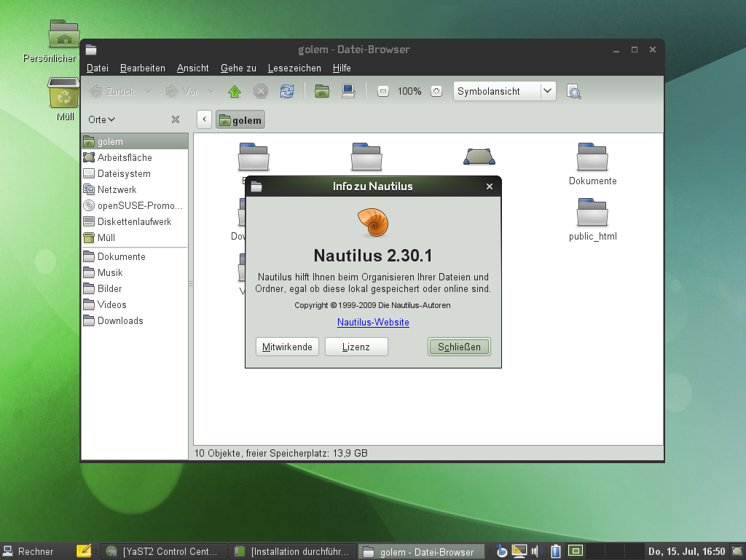Open the file search icon
The image size is (746, 560).
click(574, 91)
